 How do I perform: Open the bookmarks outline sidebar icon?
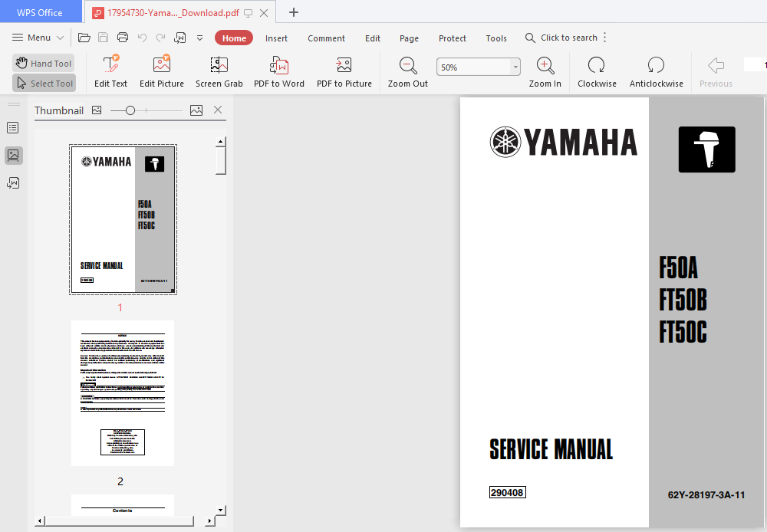13,128
